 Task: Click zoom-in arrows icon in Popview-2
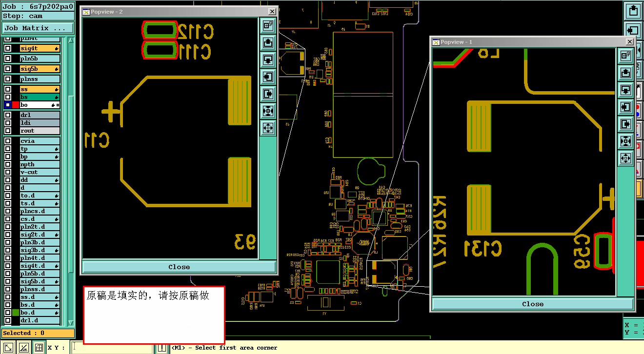pos(268,111)
